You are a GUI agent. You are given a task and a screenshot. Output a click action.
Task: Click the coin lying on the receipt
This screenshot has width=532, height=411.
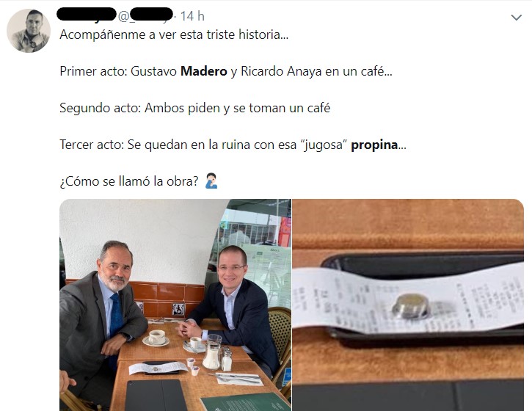(x=411, y=306)
